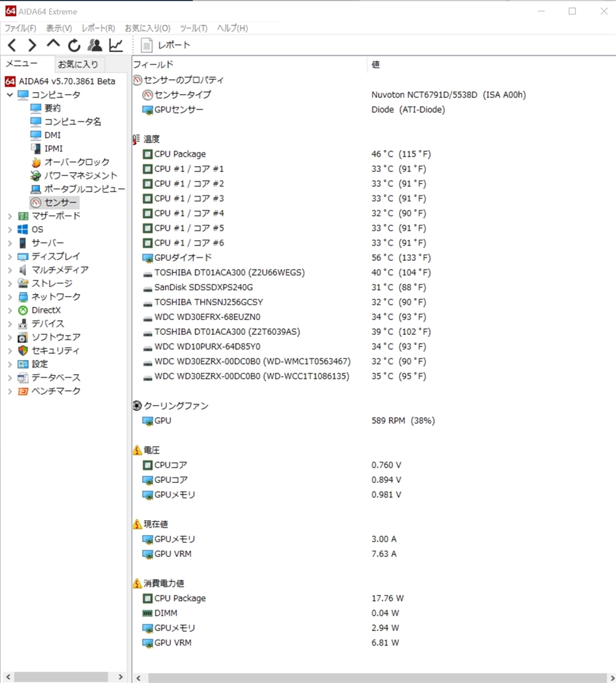This screenshot has width=616, height=683.
Task: Select the IPMI tree item
Action: (46, 149)
